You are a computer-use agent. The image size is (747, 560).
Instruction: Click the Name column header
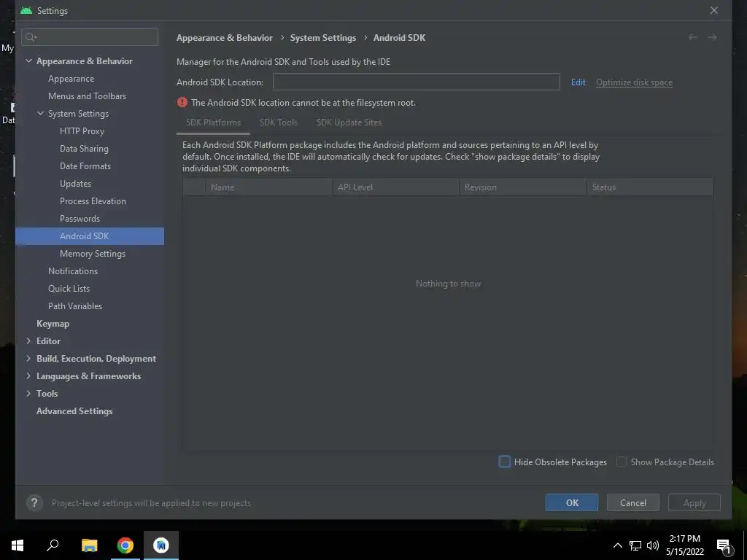point(268,187)
